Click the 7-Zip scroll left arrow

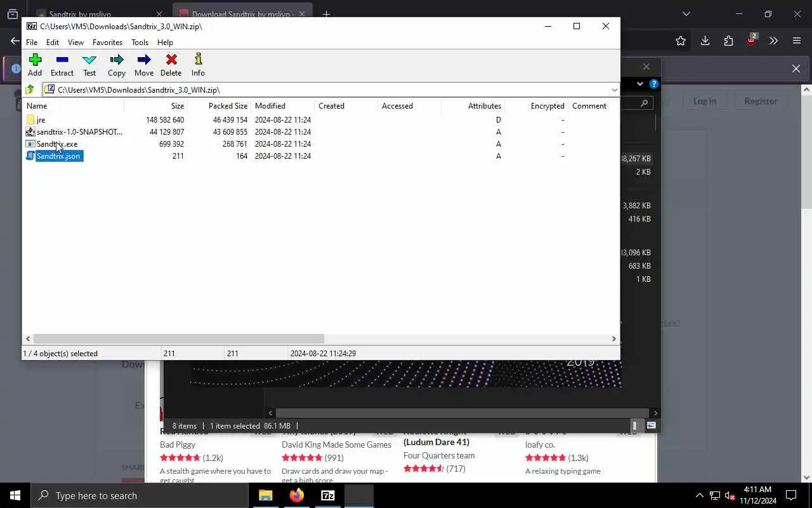pyautogui.click(x=27, y=339)
